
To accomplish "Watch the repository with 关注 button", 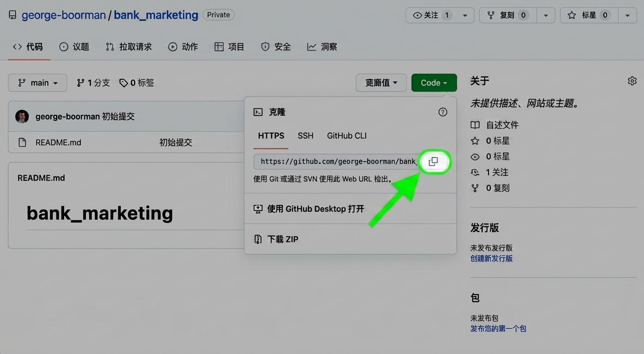I will (432, 15).
